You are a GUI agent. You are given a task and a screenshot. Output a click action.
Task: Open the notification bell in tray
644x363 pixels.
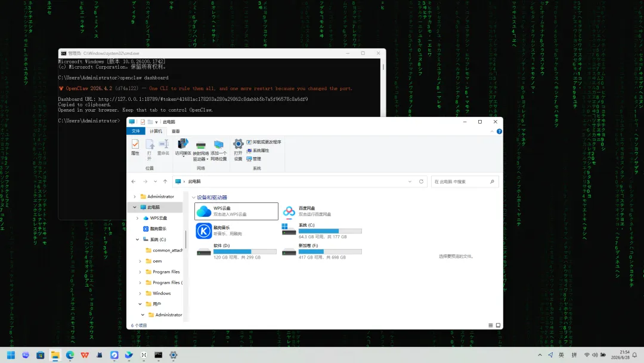click(x=634, y=355)
